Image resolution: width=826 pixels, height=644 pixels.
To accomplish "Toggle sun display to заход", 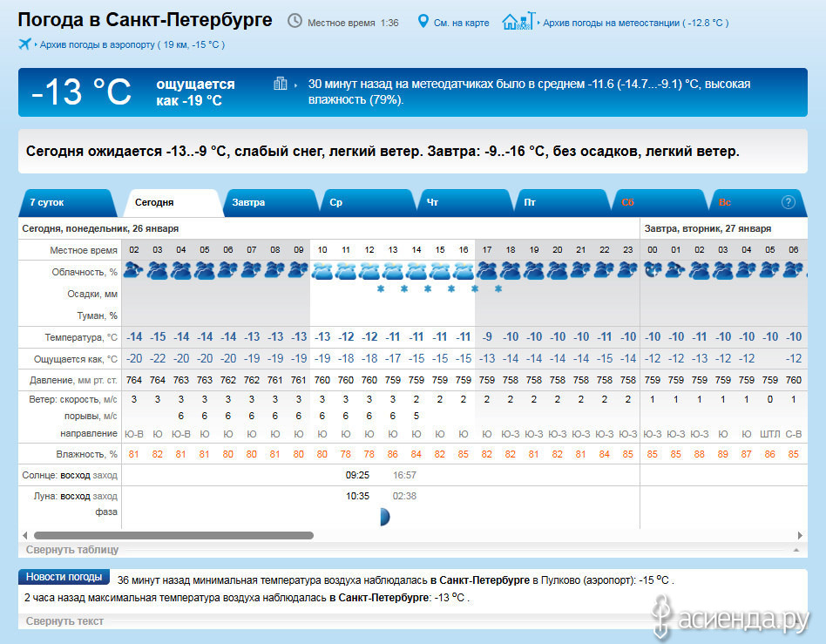I will [x=105, y=475].
